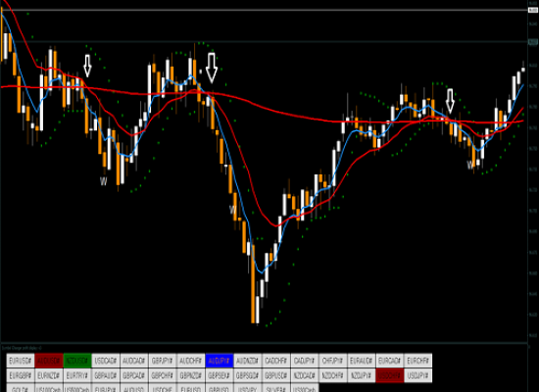Image resolution: width=539 pixels, height=392 pixels.
Task: Click the W marker on the steep decline
Action: pos(232,210)
